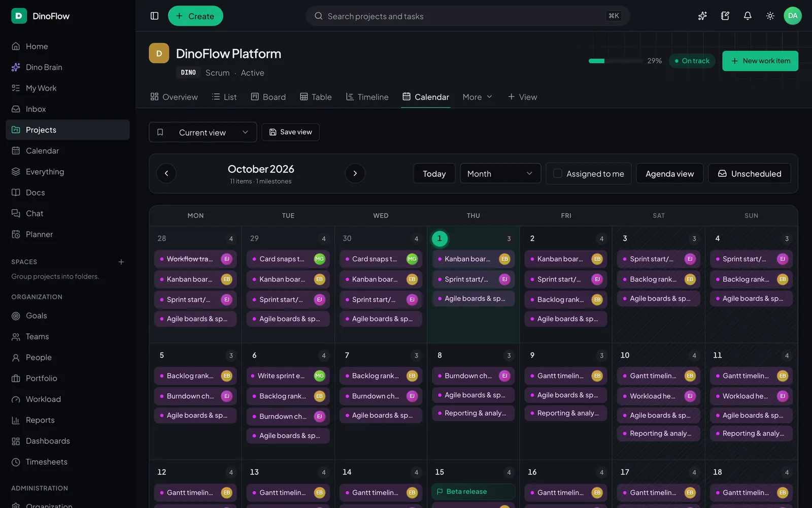Viewport: 812px width, 508px height.
Task: Open Teams in the sidebar
Action: pyautogui.click(x=67, y=336)
